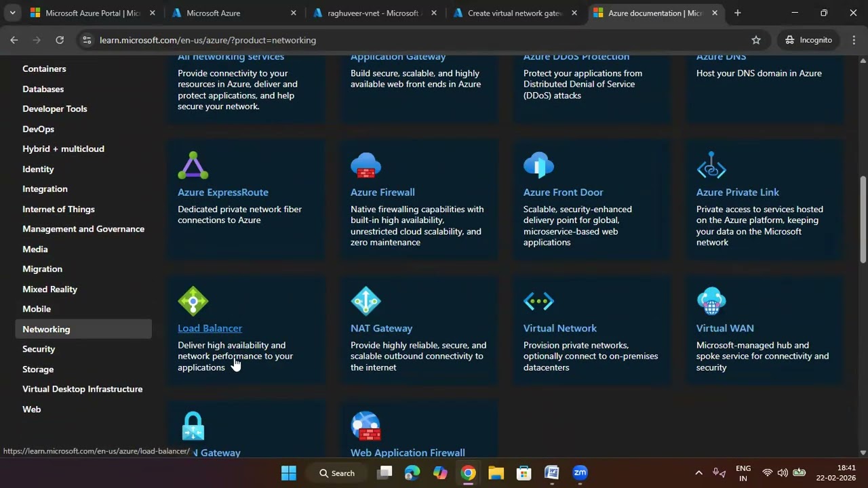868x488 pixels.
Task: Reload the page with the refresh icon
Action: tap(60, 40)
